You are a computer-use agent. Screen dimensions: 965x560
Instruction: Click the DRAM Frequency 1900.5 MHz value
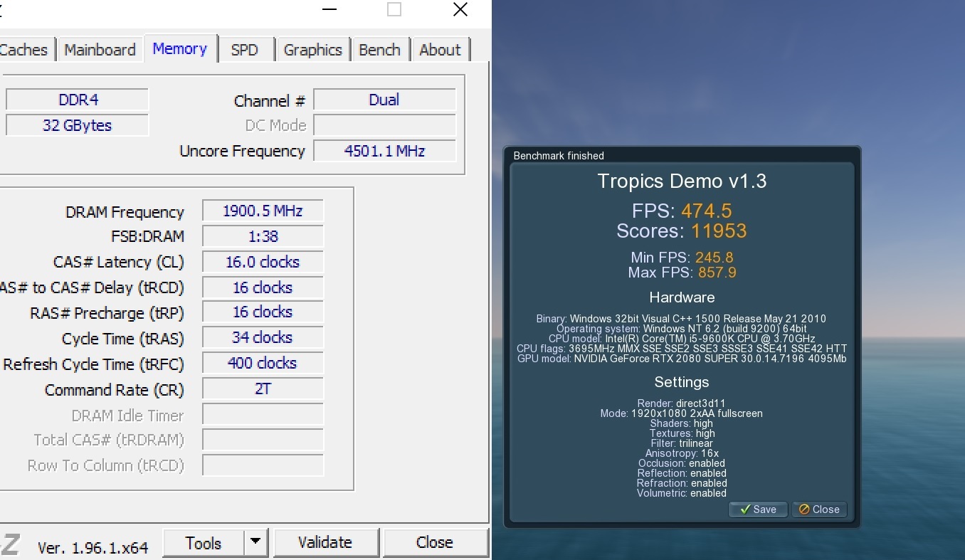[x=263, y=211]
